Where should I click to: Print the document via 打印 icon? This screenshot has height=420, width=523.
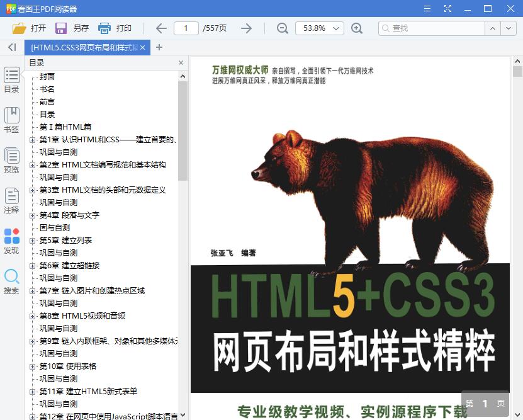click(x=113, y=28)
